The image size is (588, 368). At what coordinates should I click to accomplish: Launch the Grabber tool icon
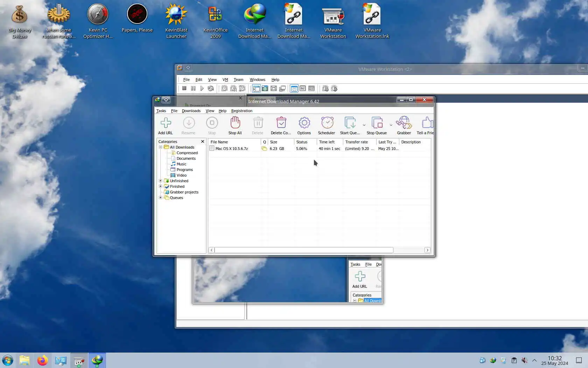click(x=404, y=123)
